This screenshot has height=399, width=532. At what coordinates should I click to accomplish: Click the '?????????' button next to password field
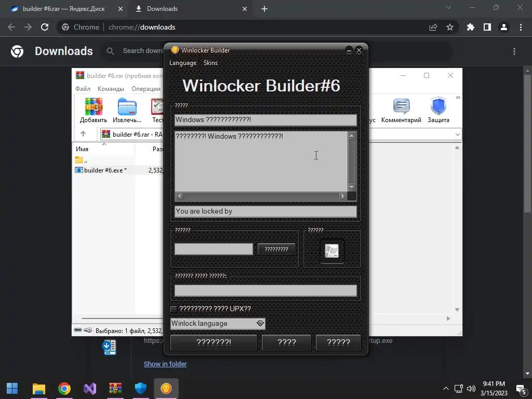point(276,249)
